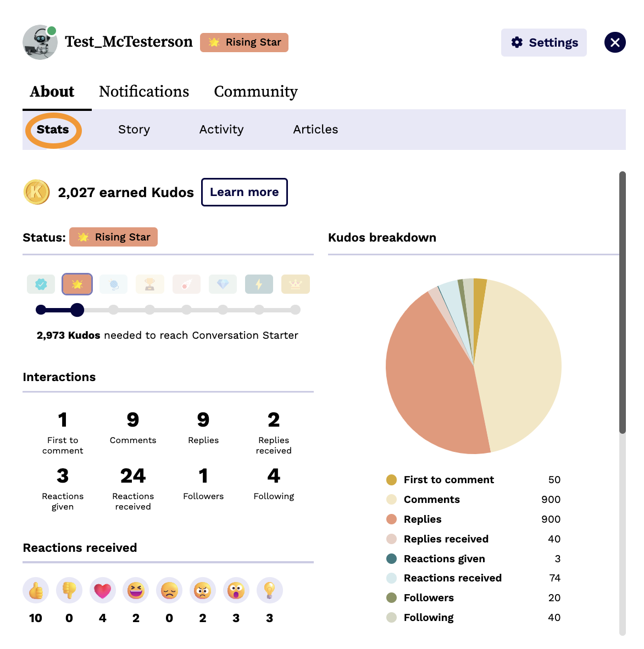Click the diamond badge icon
This screenshot has height=649, width=644.
[x=223, y=284]
